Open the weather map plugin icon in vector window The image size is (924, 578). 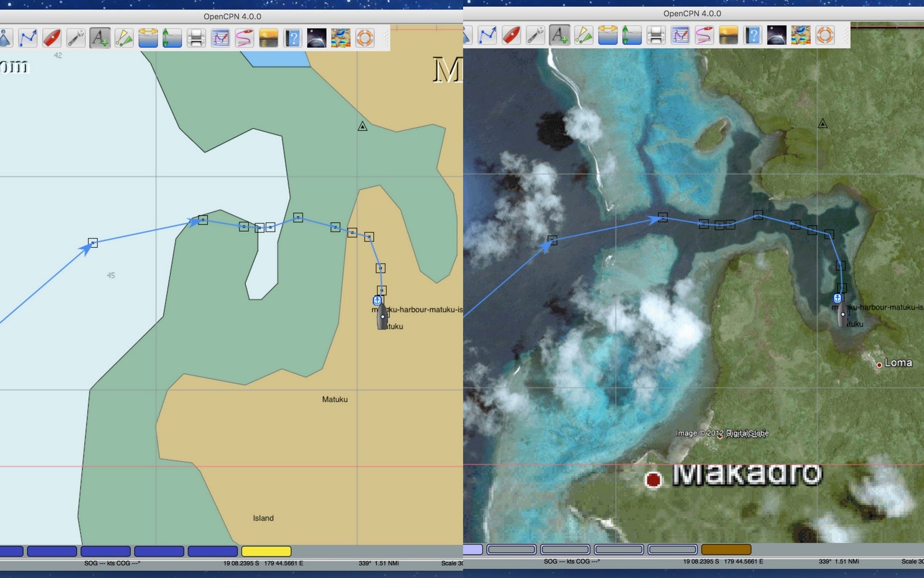[341, 38]
